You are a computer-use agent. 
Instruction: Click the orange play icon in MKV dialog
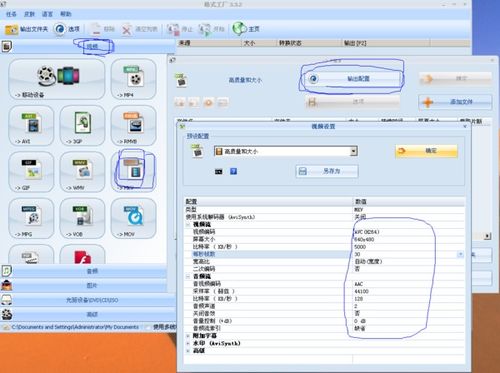tap(208, 103)
